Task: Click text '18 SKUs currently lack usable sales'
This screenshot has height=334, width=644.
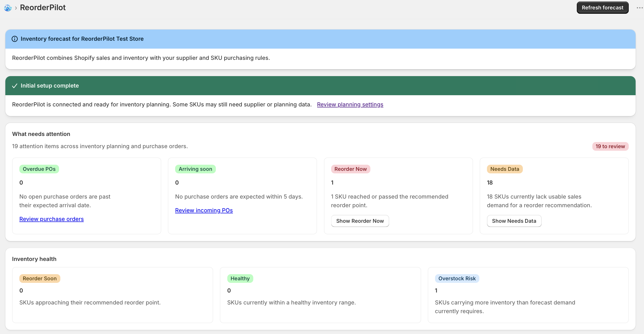Action: coord(534,197)
